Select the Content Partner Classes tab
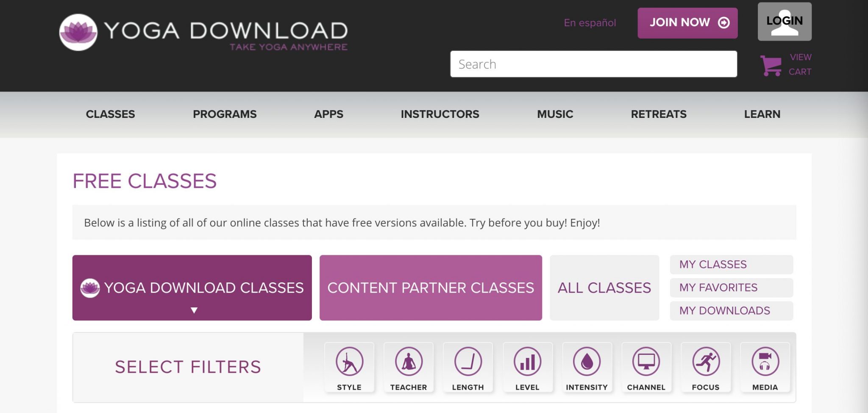This screenshot has width=868, height=413. pos(431,287)
